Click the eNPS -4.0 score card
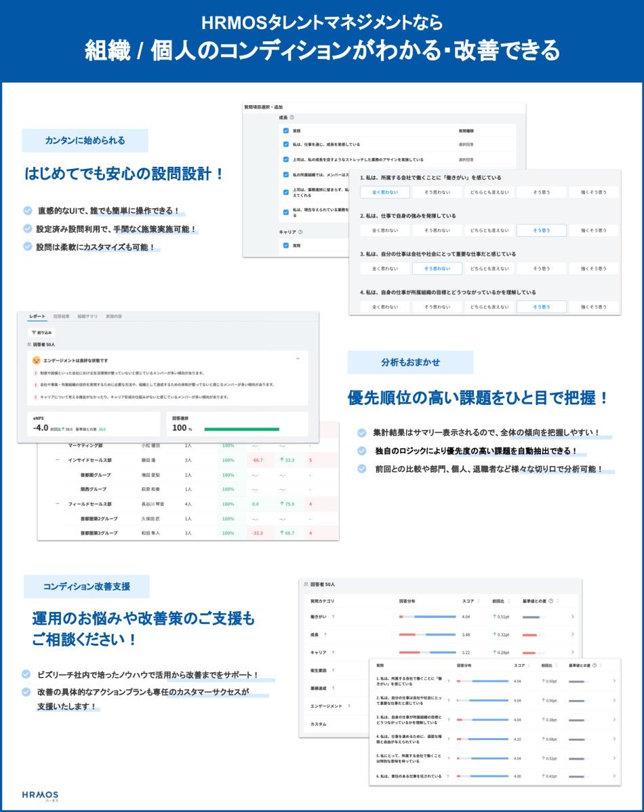 (94, 423)
